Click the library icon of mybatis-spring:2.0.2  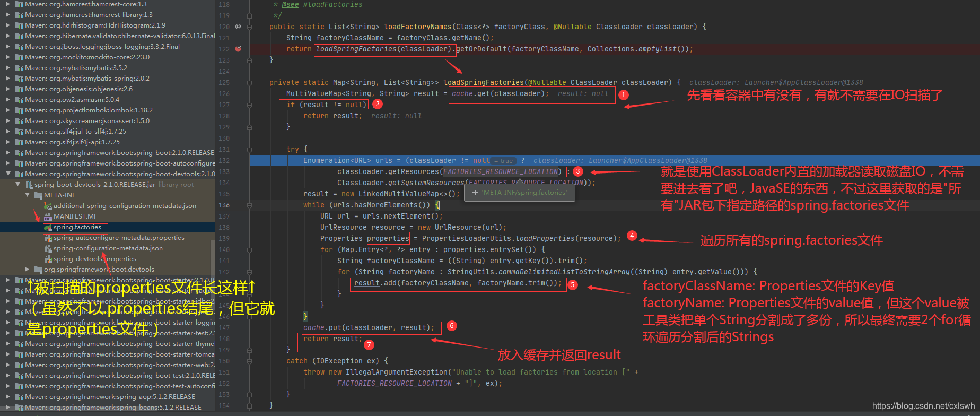coord(19,79)
